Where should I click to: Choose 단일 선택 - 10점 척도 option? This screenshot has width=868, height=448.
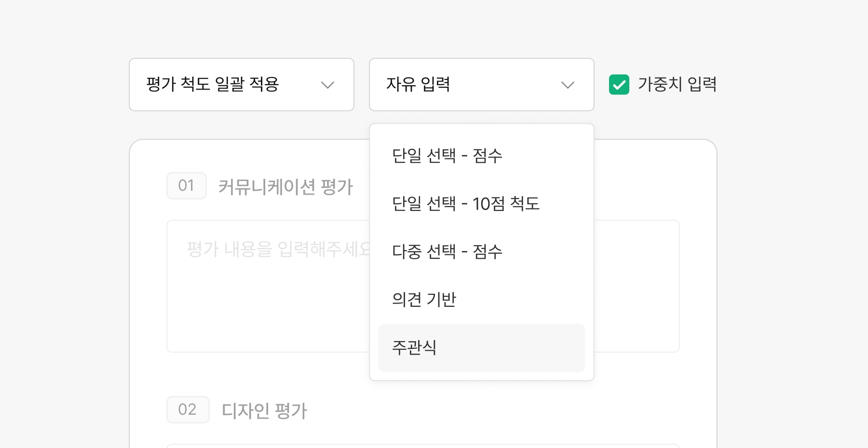pos(465,204)
